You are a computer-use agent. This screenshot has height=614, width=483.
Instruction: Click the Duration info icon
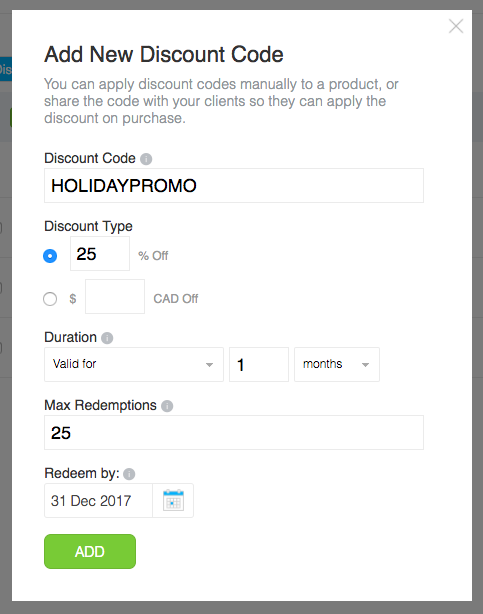click(107, 338)
